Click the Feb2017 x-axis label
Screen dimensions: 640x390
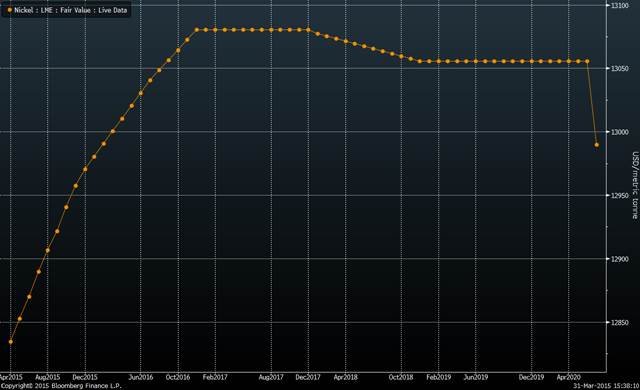(x=215, y=377)
